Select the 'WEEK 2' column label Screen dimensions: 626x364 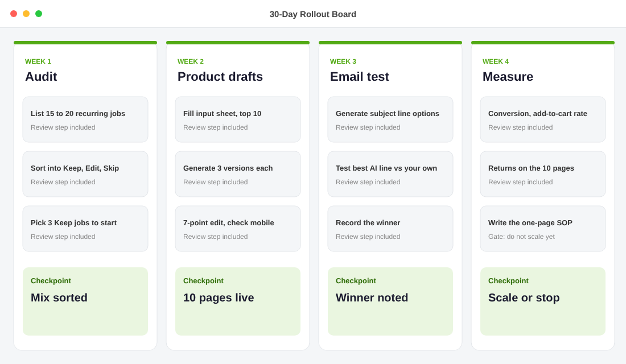191,61
